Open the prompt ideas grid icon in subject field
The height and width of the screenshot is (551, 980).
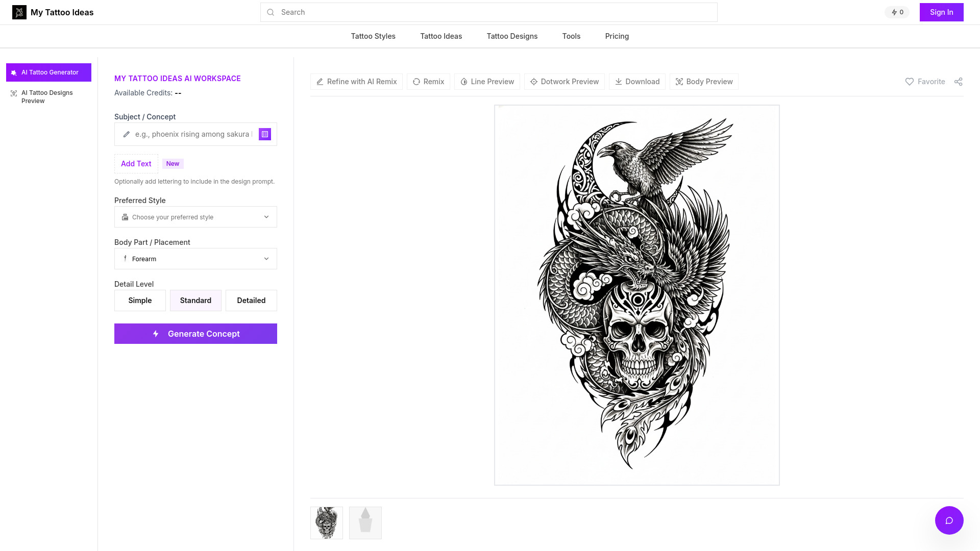pyautogui.click(x=264, y=134)
